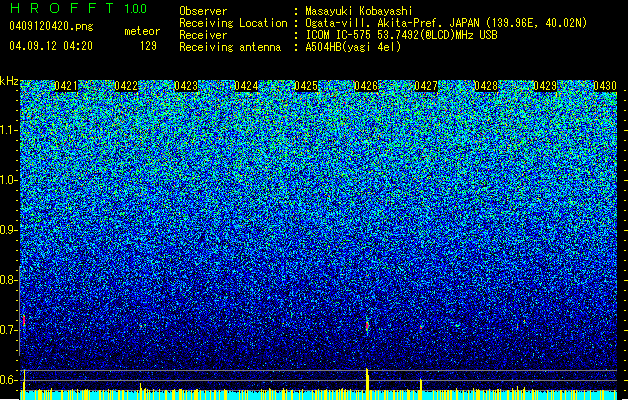This screenshot has height=400, width=629.
Task: Click the 0428 time marker
Action: tap(486, 86)
